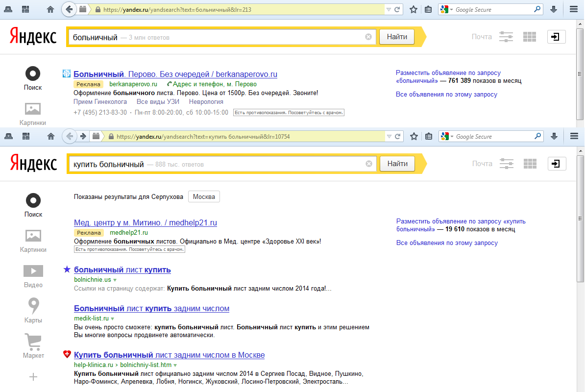Open services grid icon in '888 тыс. ответов' header
The width and height of the screenshot is (585, 392).
(x=530, y=163)
